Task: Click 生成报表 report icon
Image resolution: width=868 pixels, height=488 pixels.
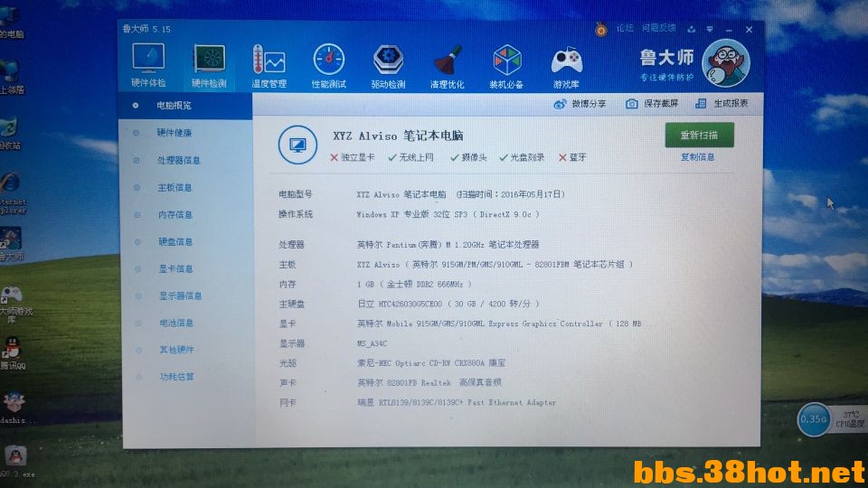Action: coord(701,103)
